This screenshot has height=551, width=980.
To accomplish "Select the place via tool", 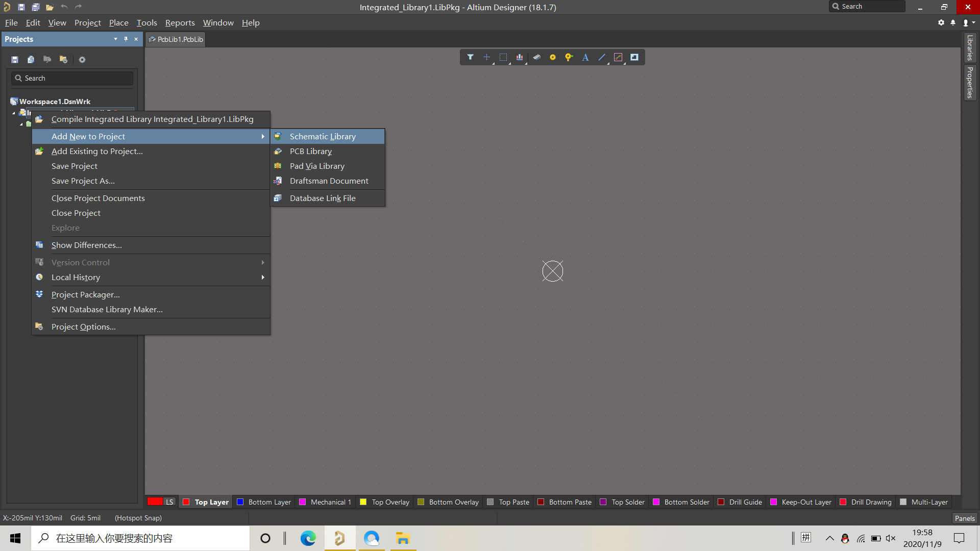I will click(x=569, y=57).
